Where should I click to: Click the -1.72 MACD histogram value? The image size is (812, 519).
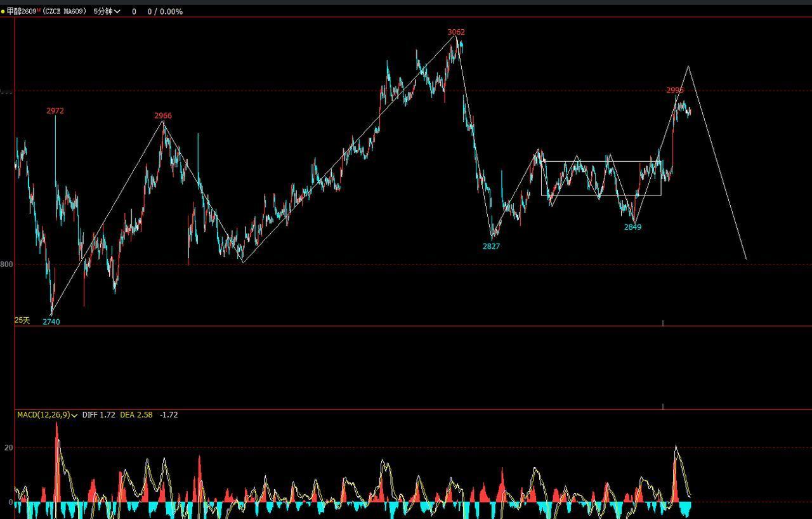(x=169, y=415)
